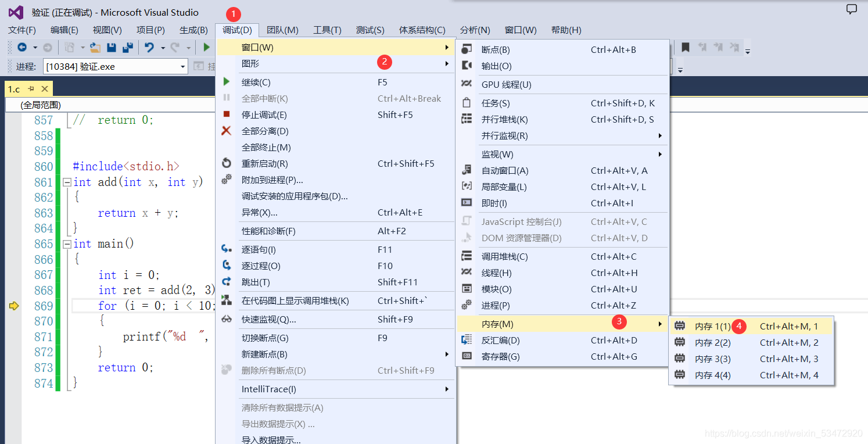Open the 断点(B) breakpoints window
Viewport: 868px width, 444px height.
click(x=562, y=49)
